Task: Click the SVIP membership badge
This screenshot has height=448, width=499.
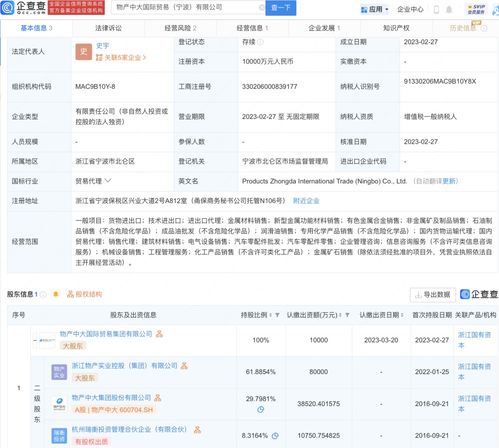Action: 476,9
